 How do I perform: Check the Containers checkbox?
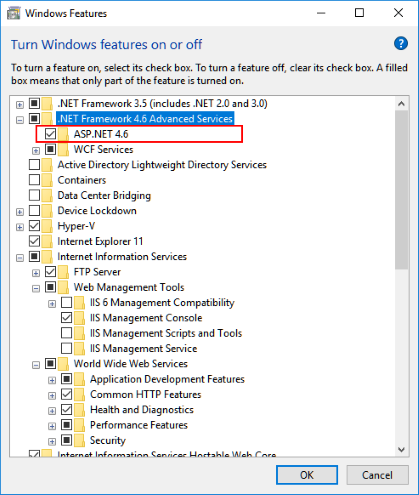click(34, 180)
